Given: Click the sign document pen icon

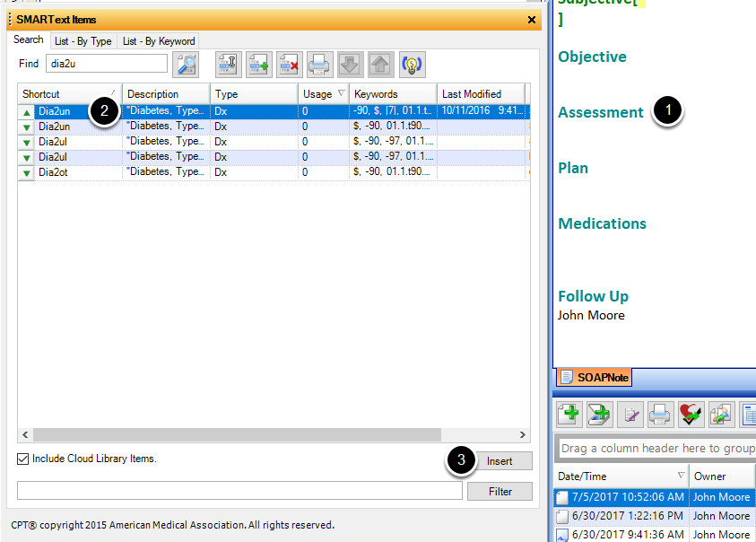Looking at the screenshot, I should [x=630, y=414].
